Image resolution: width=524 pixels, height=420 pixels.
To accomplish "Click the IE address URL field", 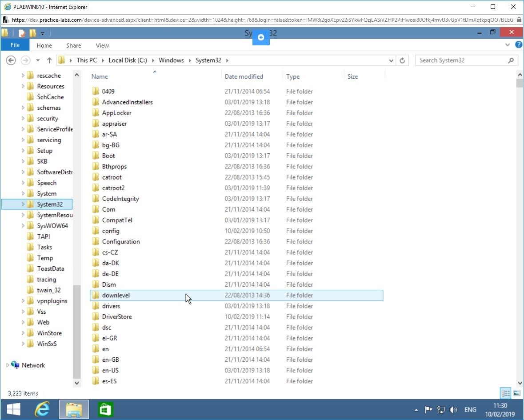I will point(263,20).
